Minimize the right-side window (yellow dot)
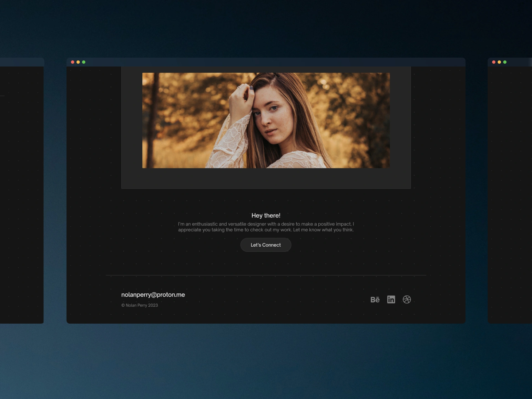 tap(499, 62)
